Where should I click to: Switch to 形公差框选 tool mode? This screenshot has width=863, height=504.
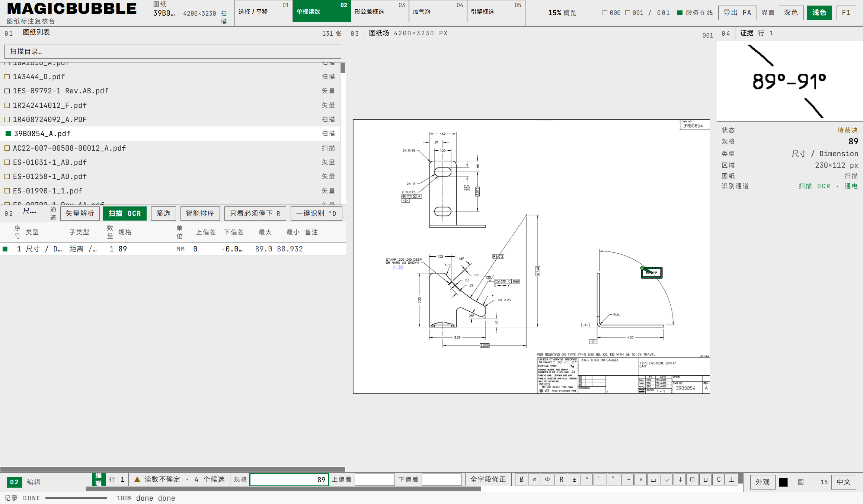point(380,11)
